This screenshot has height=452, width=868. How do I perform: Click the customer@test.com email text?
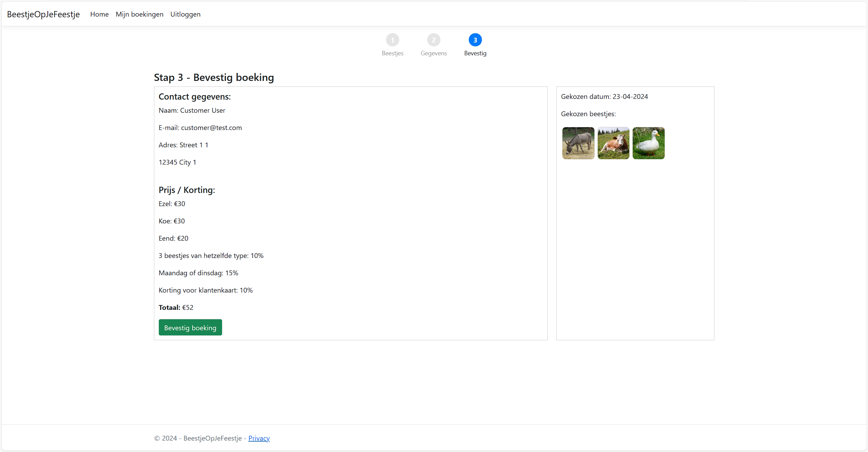click(x=211, y=128)
